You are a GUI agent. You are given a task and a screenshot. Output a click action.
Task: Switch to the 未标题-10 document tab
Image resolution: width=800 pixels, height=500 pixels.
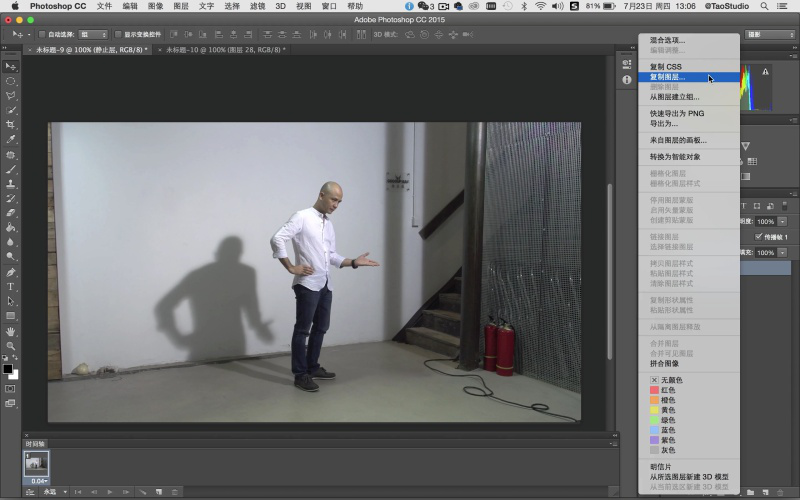[224, 49]
